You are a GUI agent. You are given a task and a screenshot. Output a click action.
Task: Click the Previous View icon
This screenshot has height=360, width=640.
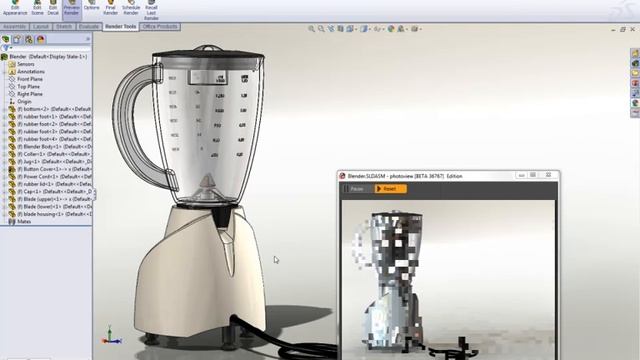coord(331,29)
